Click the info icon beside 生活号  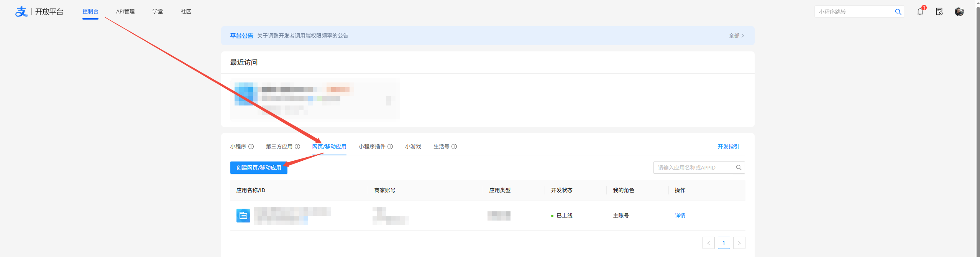tap(454, 147)
